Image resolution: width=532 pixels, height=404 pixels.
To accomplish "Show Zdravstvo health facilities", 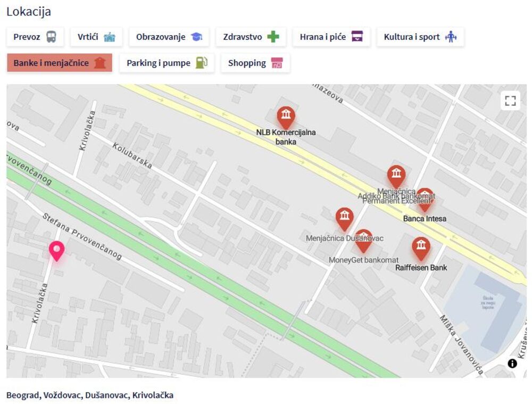I will (251, 37).
